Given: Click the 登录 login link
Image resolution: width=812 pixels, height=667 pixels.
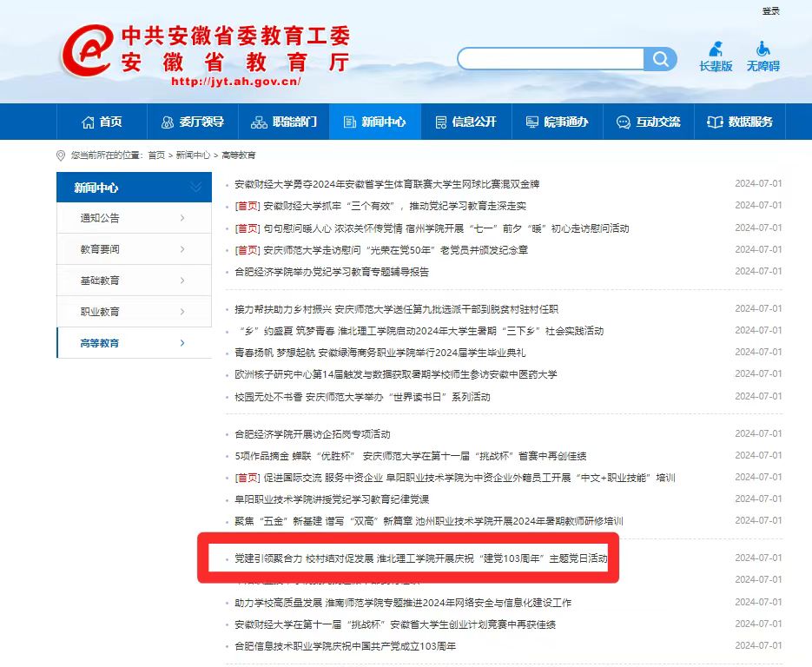Looking at the screenshot, I should click(x=770, y=11).
